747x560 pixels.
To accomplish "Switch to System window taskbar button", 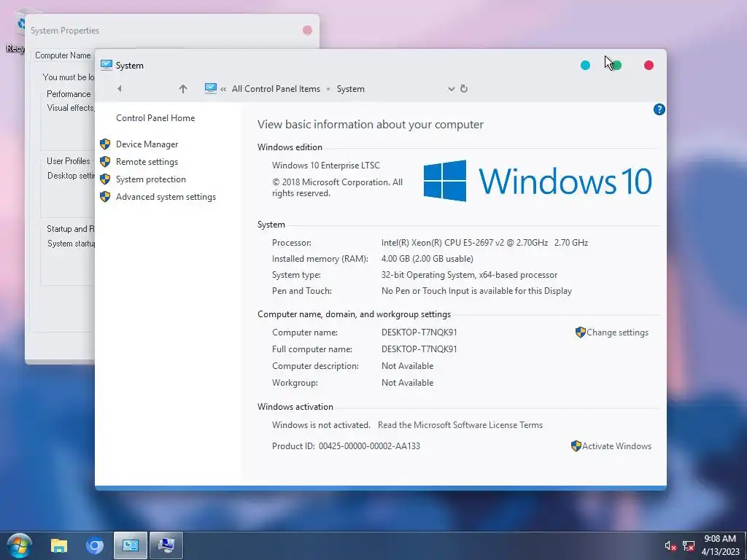I will 131,545.
